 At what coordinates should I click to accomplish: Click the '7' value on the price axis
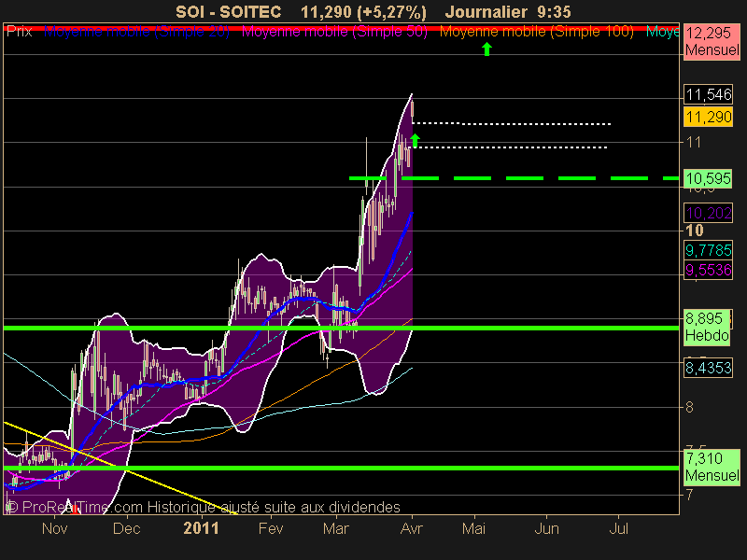[x=690, y=496]
